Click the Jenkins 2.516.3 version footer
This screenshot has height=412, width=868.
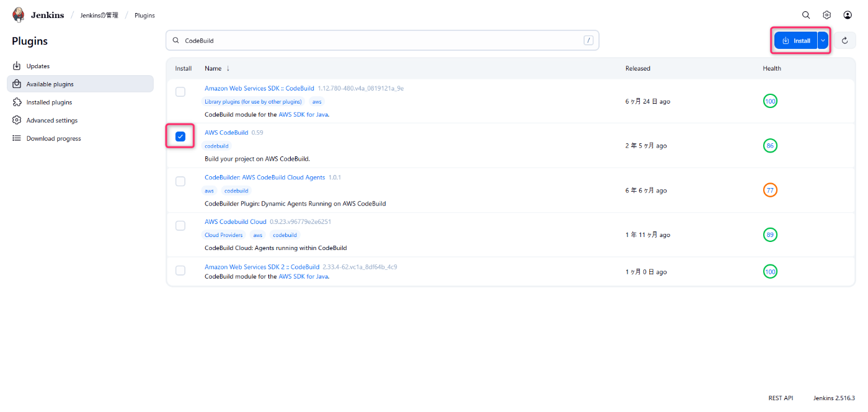[834, 398]
